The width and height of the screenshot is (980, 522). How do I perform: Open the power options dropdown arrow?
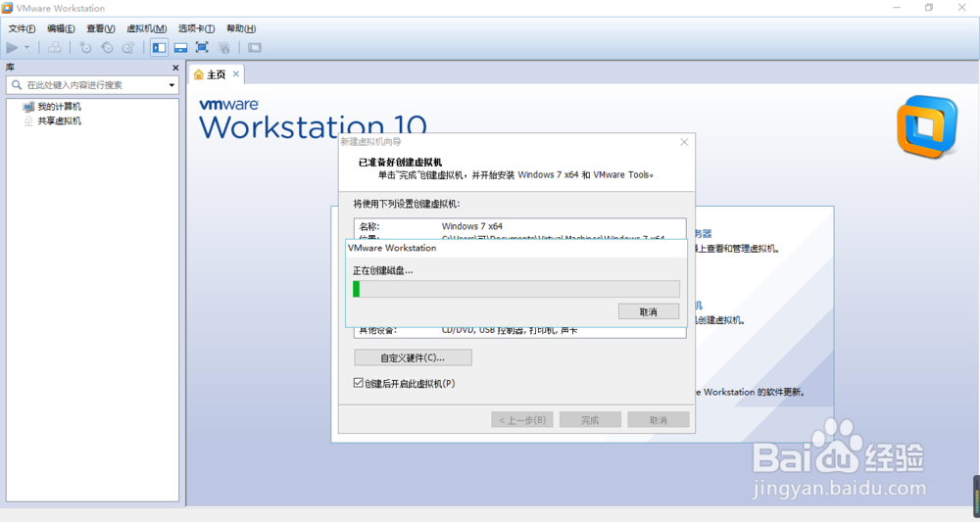(26, 47)
